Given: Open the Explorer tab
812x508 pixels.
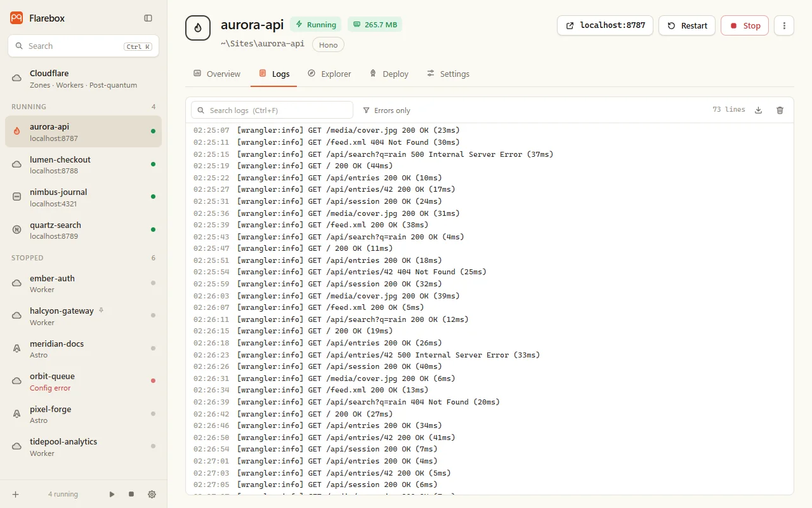Looking at the screenshot, I should (x=329, y=74).
